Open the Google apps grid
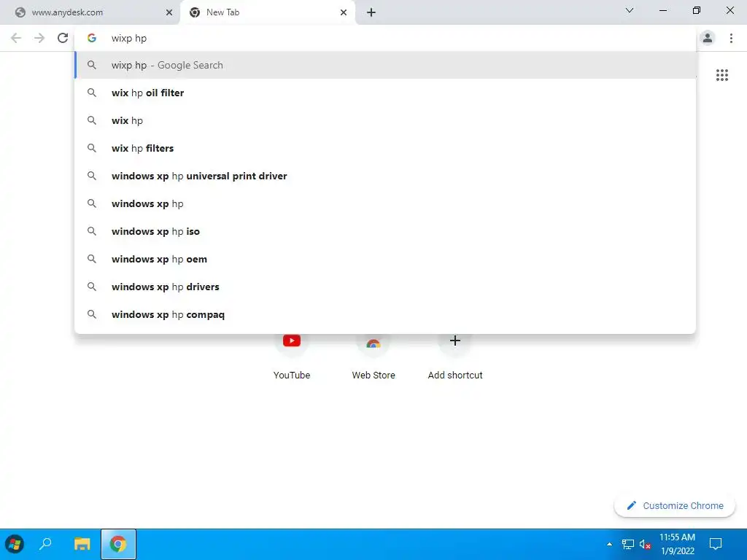This screenshot has width=747, height=560. 722,75
